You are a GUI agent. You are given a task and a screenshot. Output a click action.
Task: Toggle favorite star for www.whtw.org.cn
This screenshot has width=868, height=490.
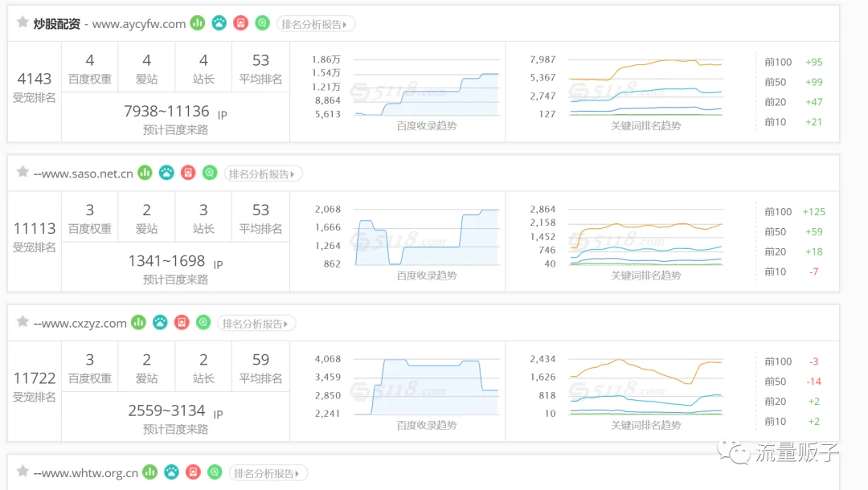tap(23, 472)
